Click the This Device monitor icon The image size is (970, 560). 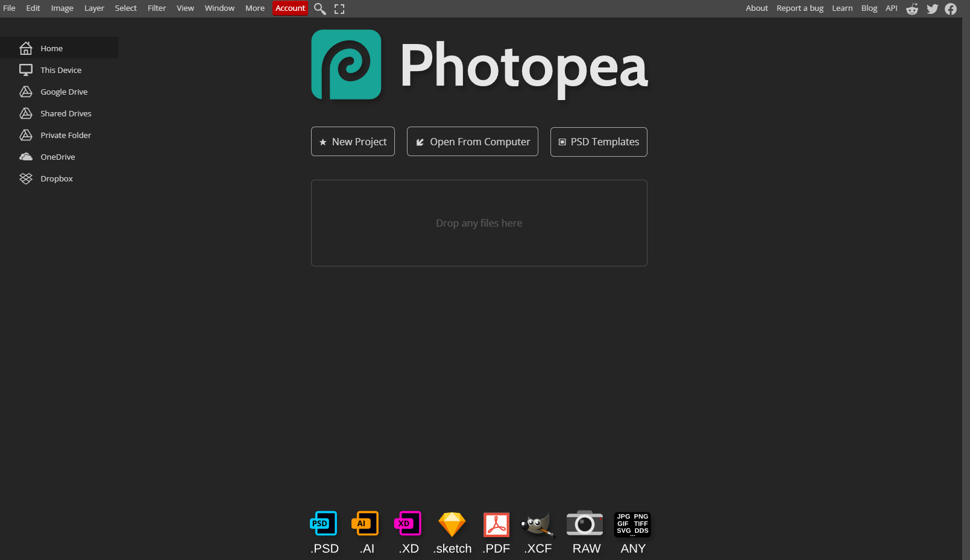(26, 70)
